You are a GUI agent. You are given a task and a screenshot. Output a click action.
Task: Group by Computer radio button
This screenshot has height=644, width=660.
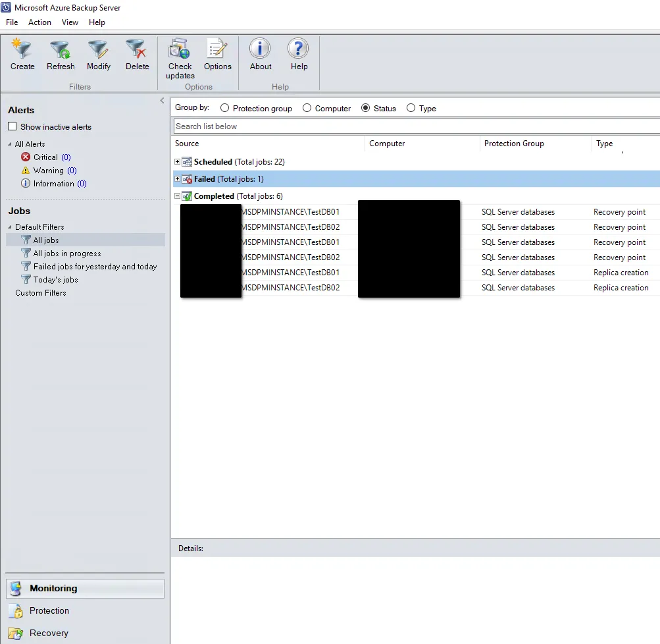pyautogui.click(x=307, y=108)
